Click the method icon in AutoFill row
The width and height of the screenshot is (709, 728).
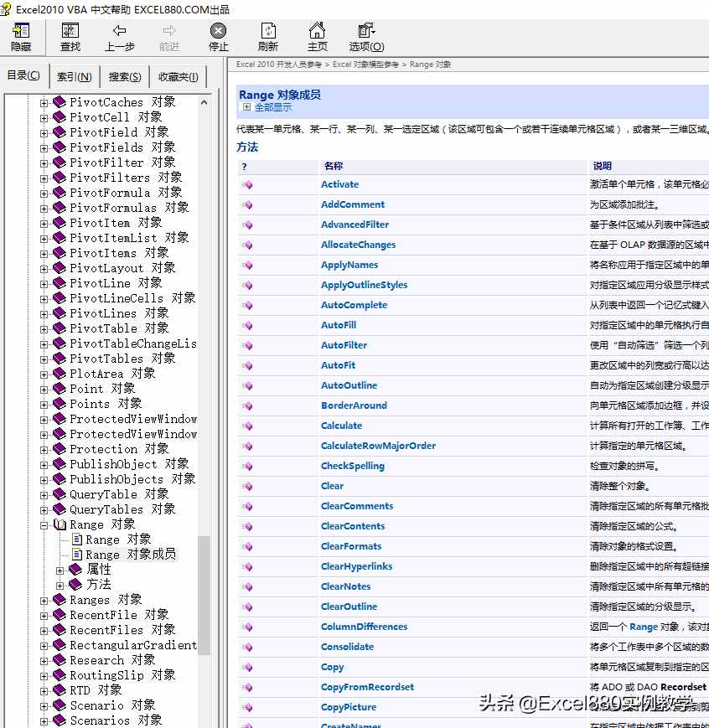point(247,326)
